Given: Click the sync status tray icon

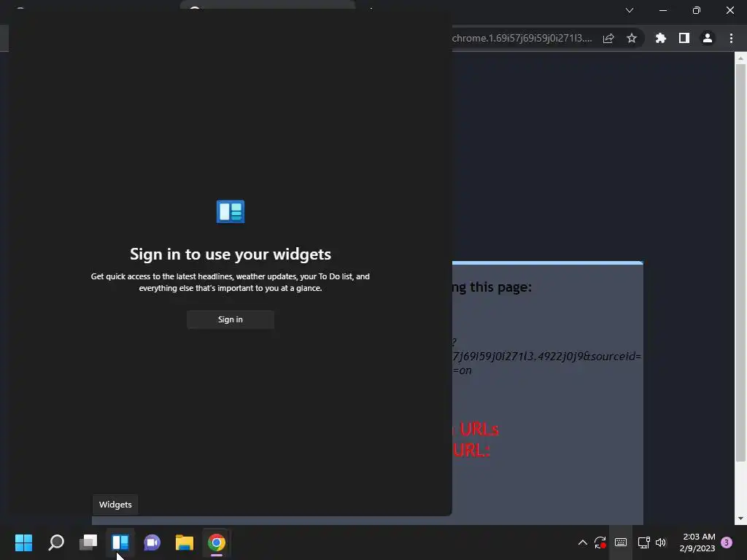Looking at the screenshot, I should point(600,542).
